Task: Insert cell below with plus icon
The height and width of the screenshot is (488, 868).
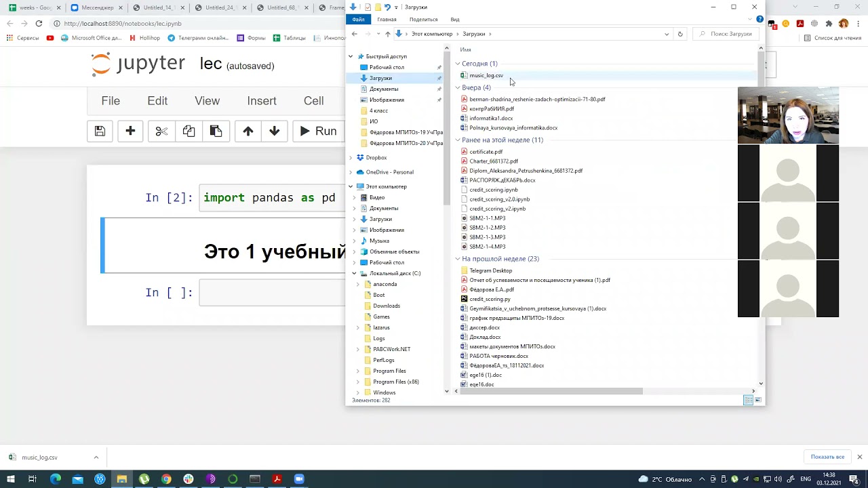Action: coord(130,131)
